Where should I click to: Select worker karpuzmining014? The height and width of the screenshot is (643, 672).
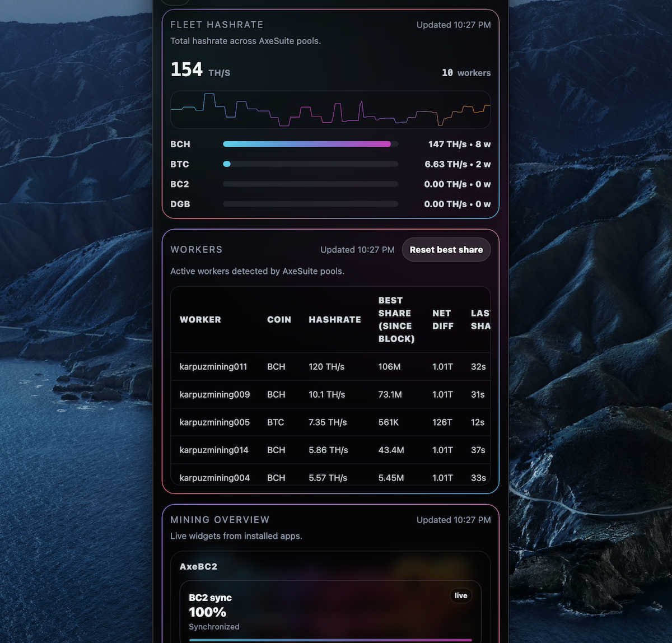(214, 450)
